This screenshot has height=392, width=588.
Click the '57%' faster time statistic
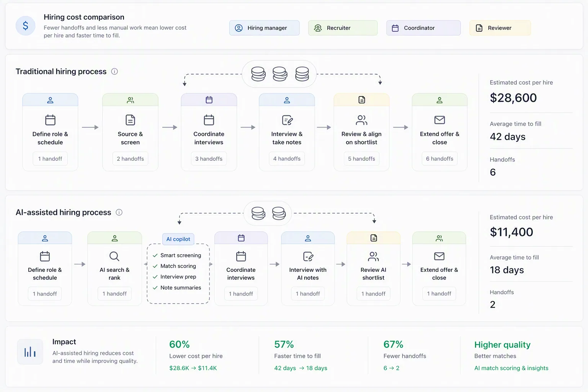pos(284,344)
